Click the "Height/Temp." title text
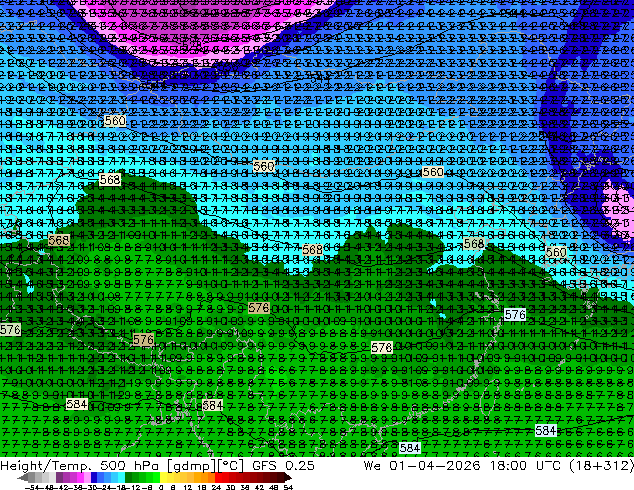The image size is (634, 490). pos(45,466)
